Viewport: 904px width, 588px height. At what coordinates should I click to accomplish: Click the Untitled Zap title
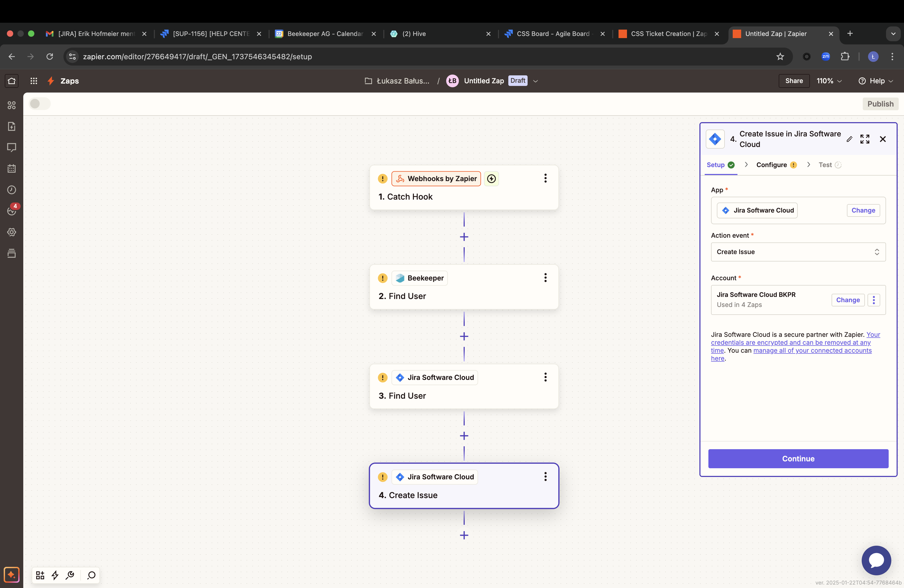[x=483, y=81]
